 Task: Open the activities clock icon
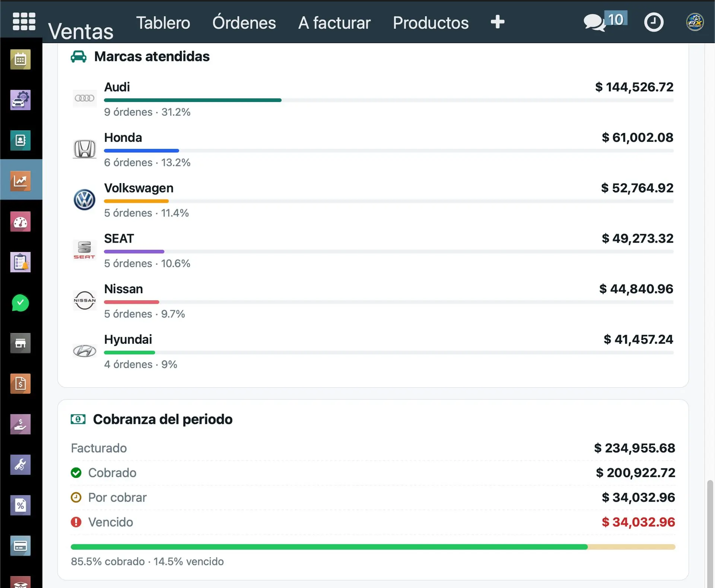(654, 22)
